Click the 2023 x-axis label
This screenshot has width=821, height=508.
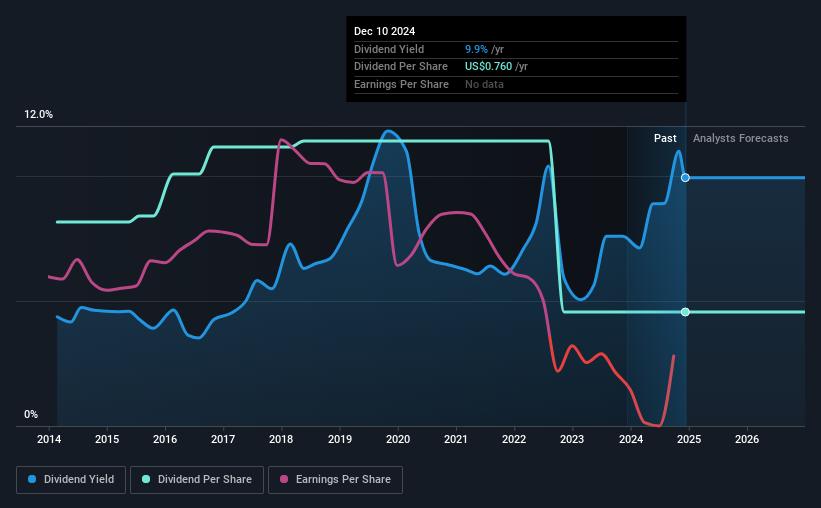[572, 439]
